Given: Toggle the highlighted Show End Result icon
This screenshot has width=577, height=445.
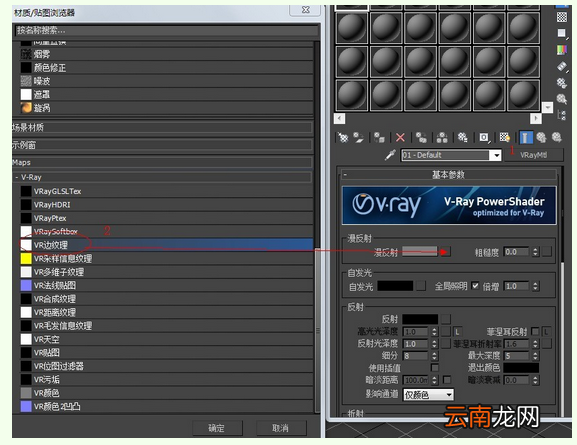Looking at the screenshot, I should pyautogui.click(x=525, y=138).
